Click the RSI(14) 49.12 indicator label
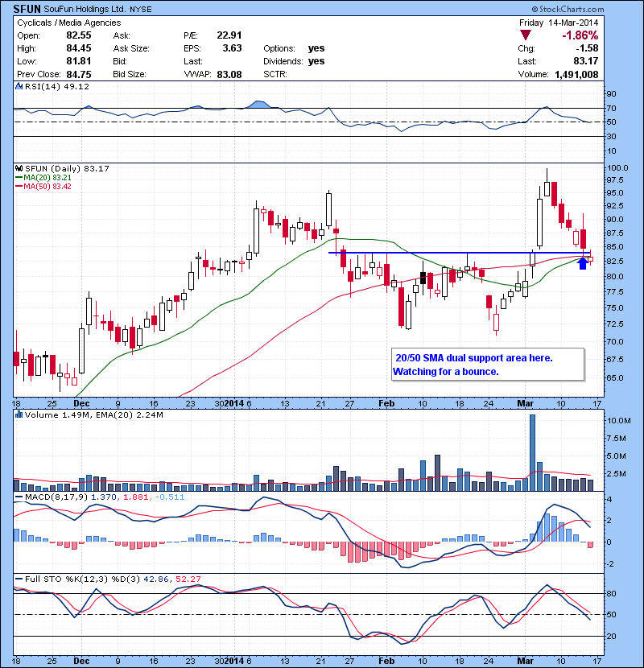 [57, 86]
